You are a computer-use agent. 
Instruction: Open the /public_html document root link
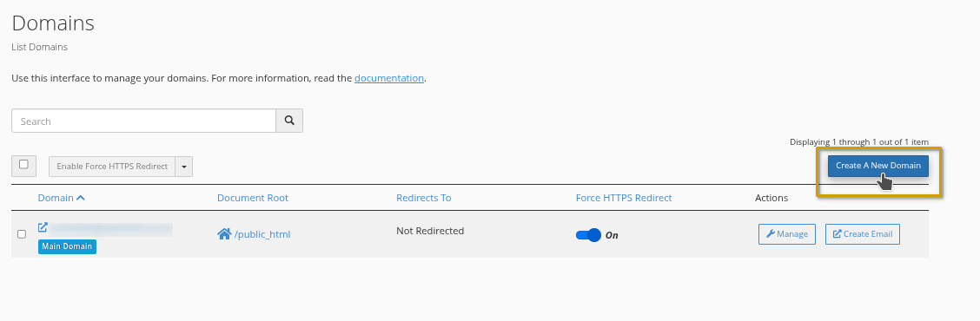click(262, 235)
